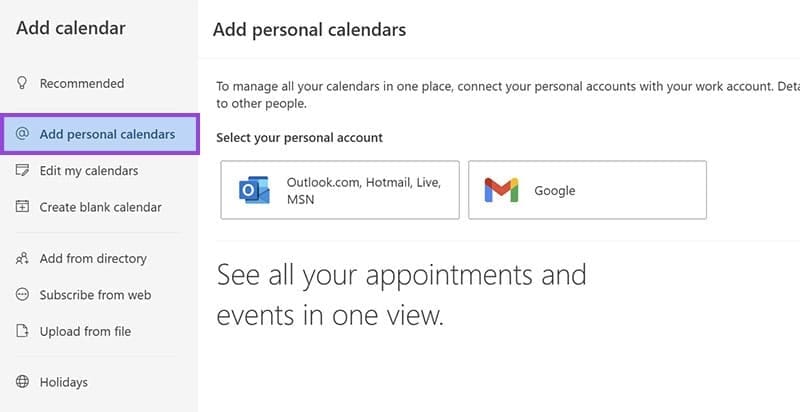The width and height of the screenshot is (800, 412).
Task: Switch to the Holidays section
Action: (x=64, y=382)
